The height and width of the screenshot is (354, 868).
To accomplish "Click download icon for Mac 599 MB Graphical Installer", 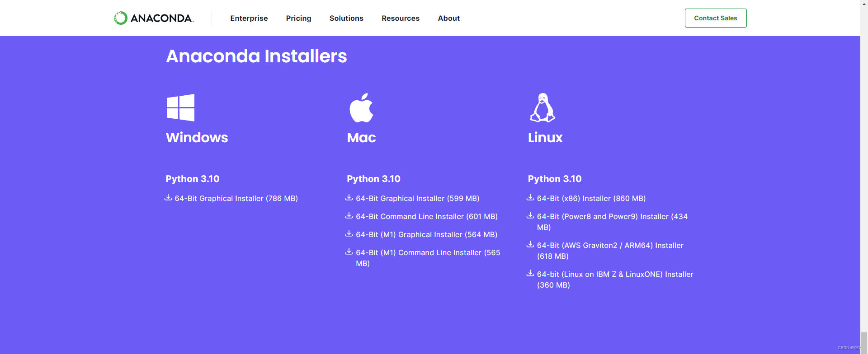I will pos(349,197).
